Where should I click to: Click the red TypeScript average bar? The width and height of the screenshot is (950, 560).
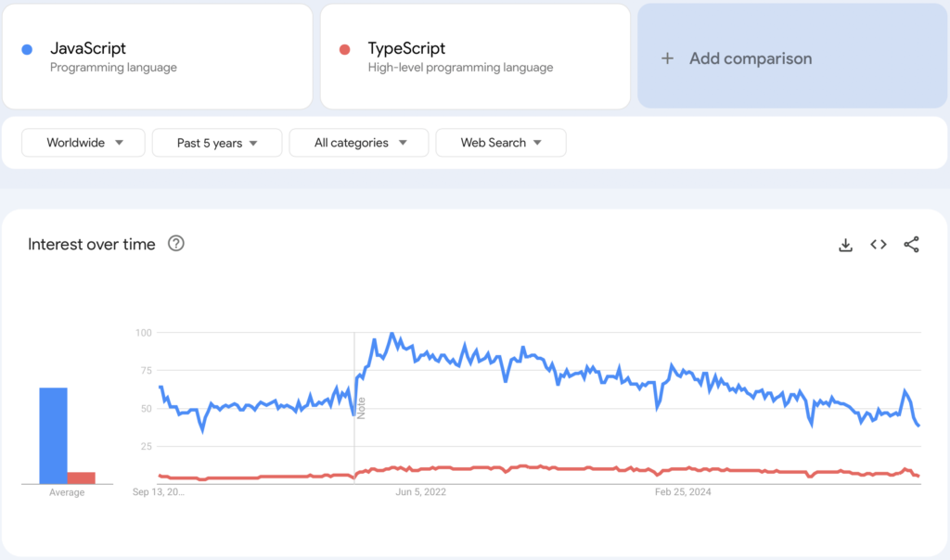coord(82,477)
